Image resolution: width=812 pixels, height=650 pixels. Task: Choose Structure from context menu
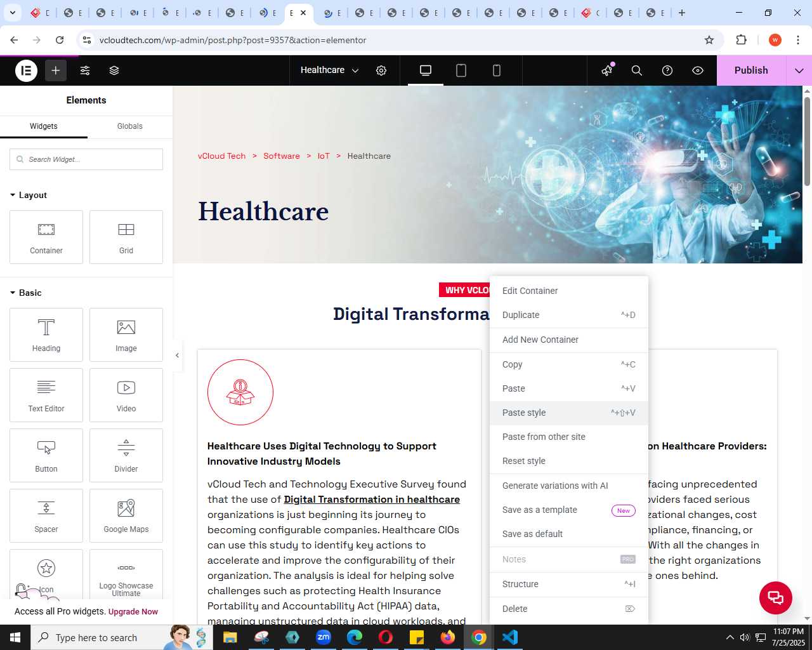pos(569,584)
